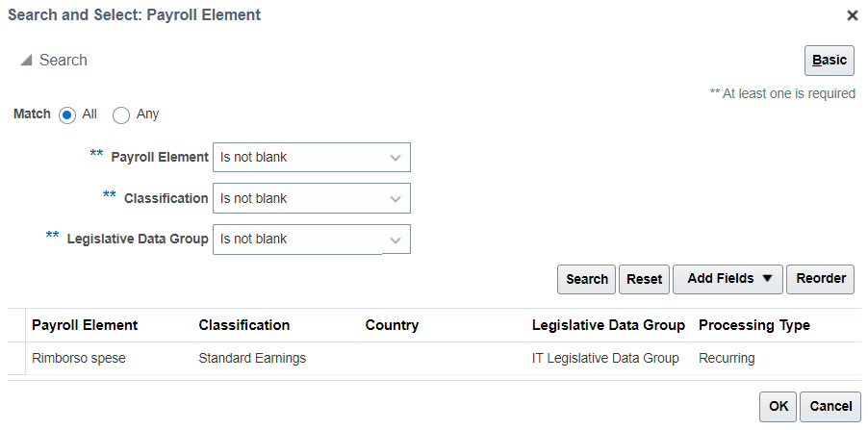Sort by Processing Type column header
Viewport: 868px width, 430px height.
point(753,325)
